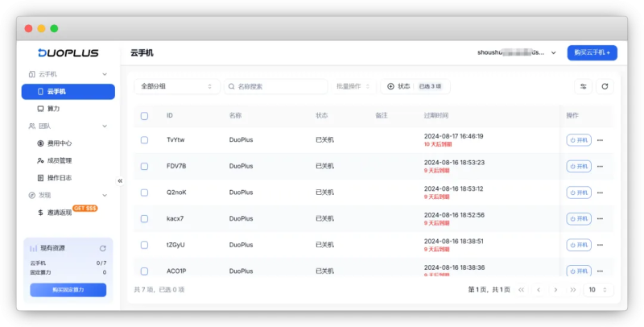Click expiry 2024-08-17 16:46:19
The image size is (644, 327).
[x=453, y=136]
